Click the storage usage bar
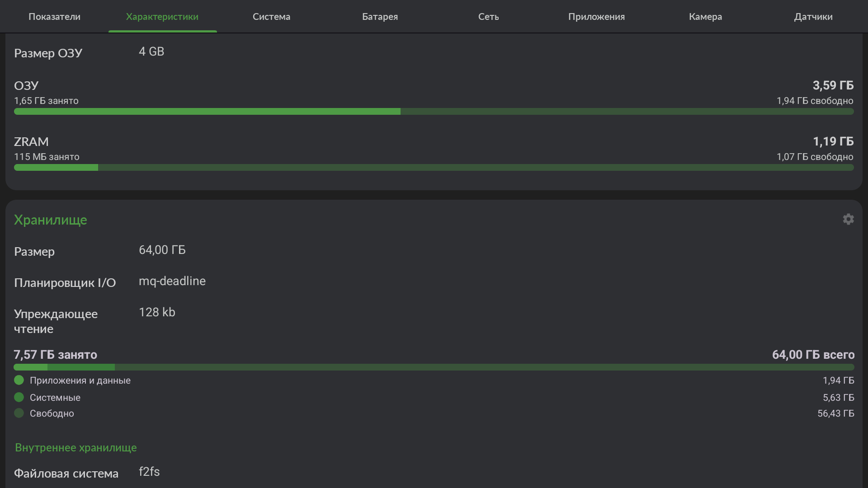Image resolution: width=868 pixels, height=488 pixels. (x=434, y=367)
